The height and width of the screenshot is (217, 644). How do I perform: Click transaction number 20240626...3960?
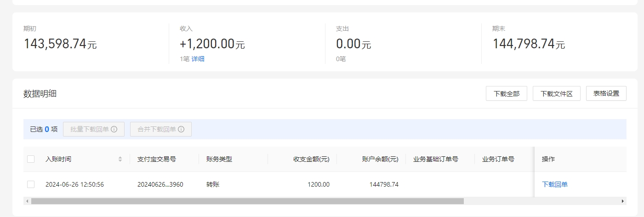[x=160, y=184]
